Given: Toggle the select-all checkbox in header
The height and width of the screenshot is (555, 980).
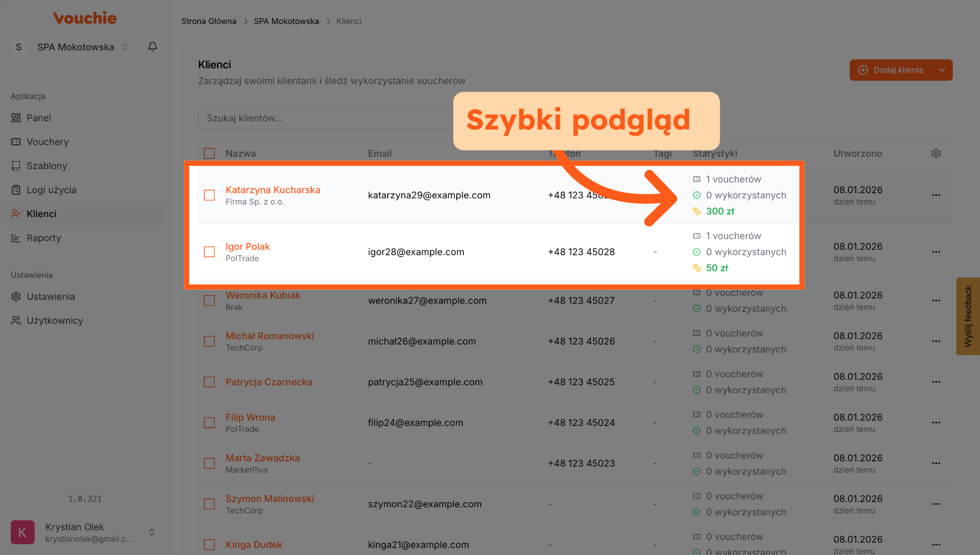Looking at the screenshot, I should point(210,154).
